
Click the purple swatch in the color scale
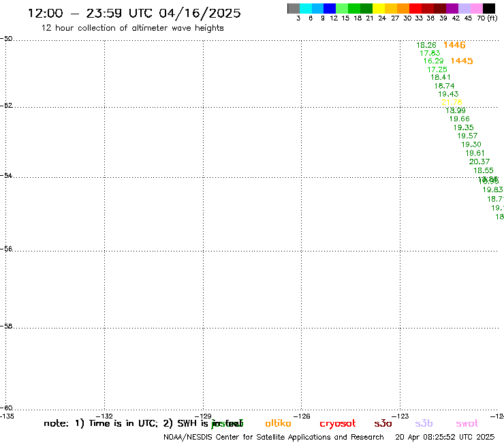pos(452,8)
